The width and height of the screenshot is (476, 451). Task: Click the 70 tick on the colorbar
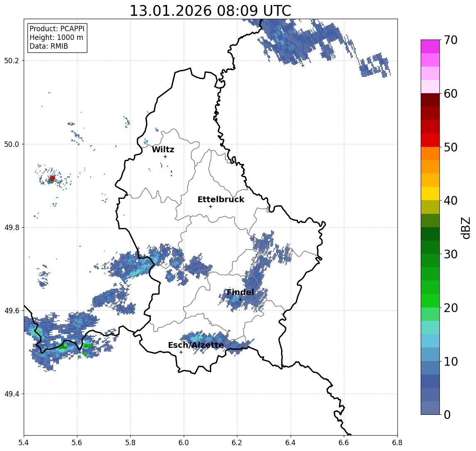point(450,40)
